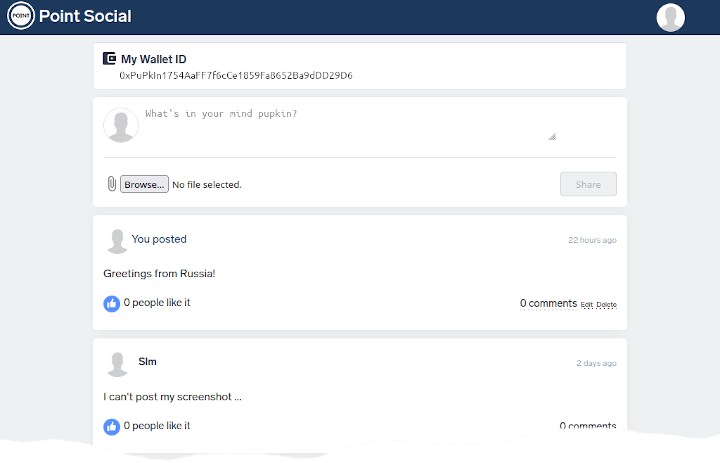Click the avatar next to "You posted"
The image size is (720, 463).
(117, 241)
